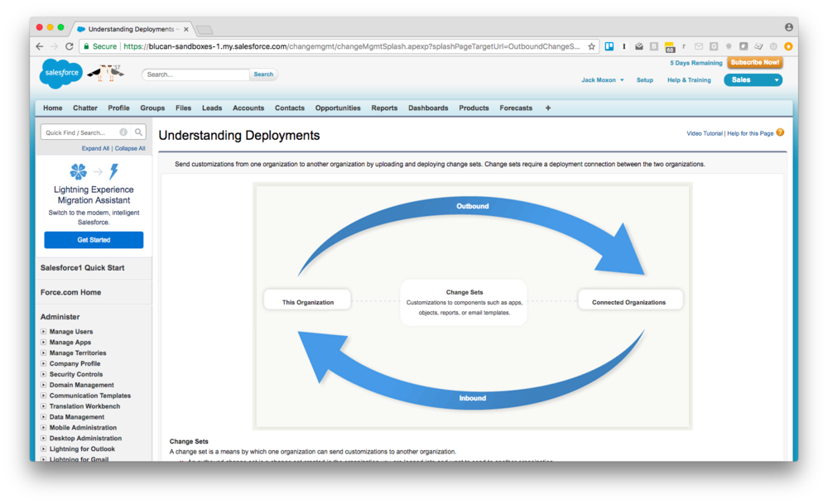Screen dimensions: 828x504
Task: Click the gray mail envelope extension icon
Action: tap(699, 46)
